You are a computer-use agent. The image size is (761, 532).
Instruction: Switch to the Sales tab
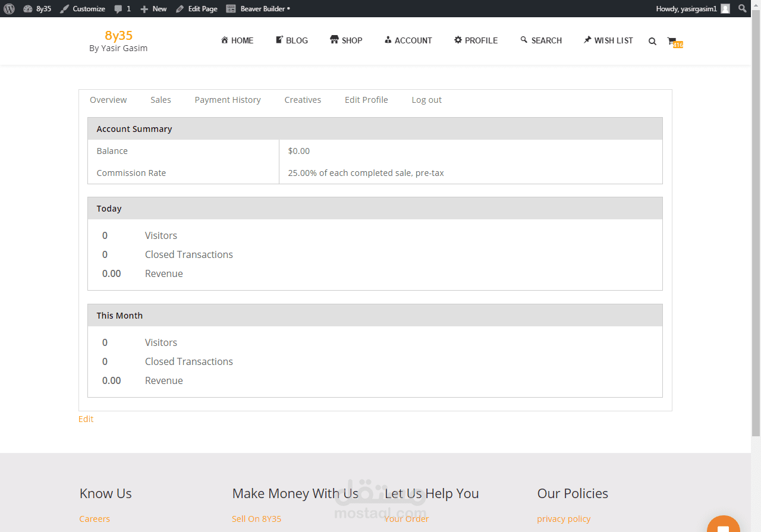(161, 100)
